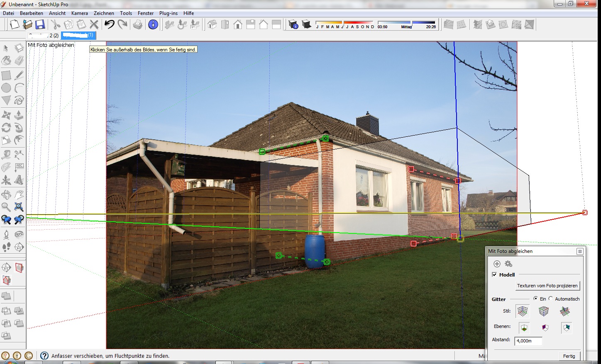
Task: Toggle green/blue Ebenen plane
Action: coord(567,328)
